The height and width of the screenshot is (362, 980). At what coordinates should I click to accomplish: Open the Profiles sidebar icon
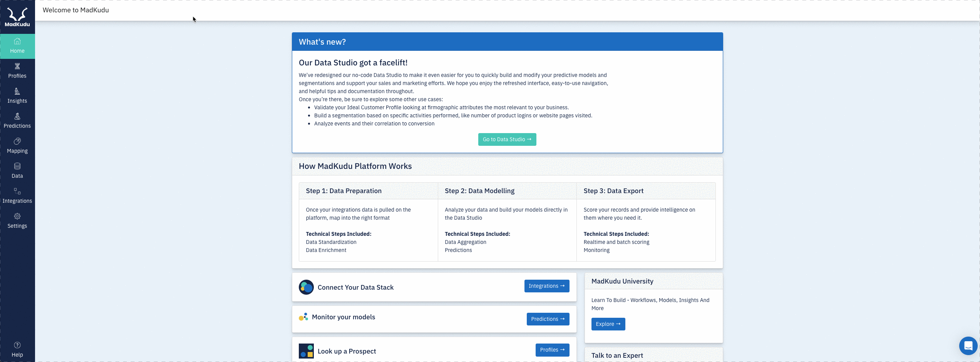coord(17,66)
